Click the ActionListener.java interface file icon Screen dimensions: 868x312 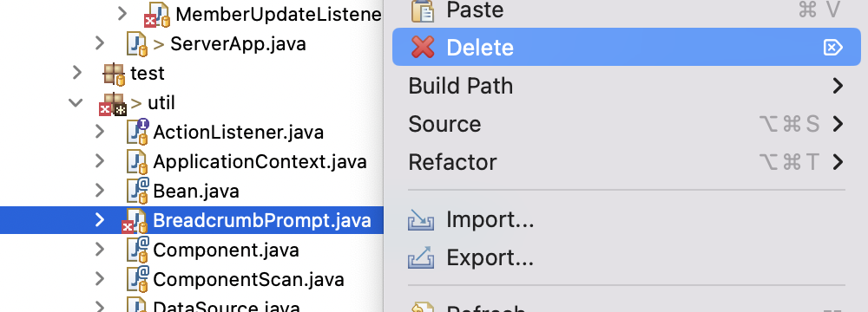[x=137, y=133]
